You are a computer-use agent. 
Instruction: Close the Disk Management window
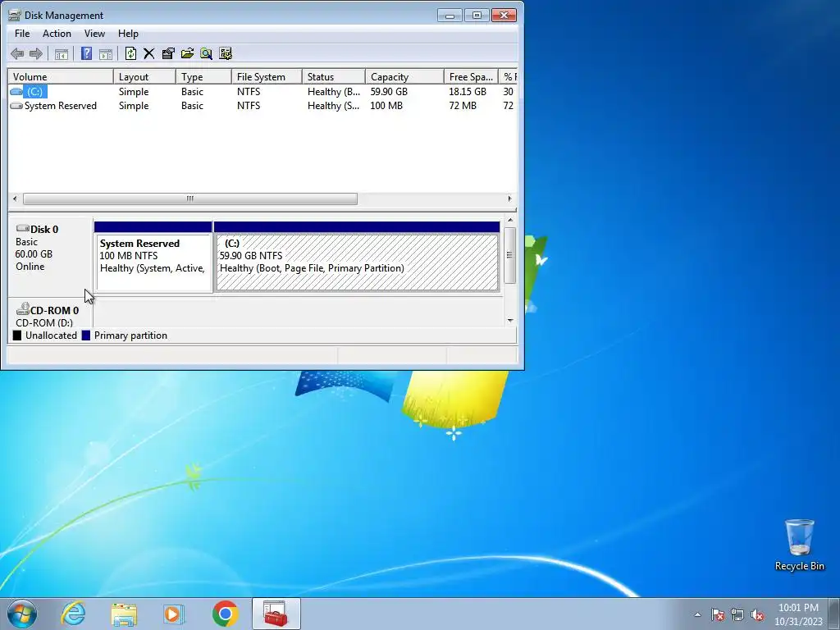(x=504, y=16)
